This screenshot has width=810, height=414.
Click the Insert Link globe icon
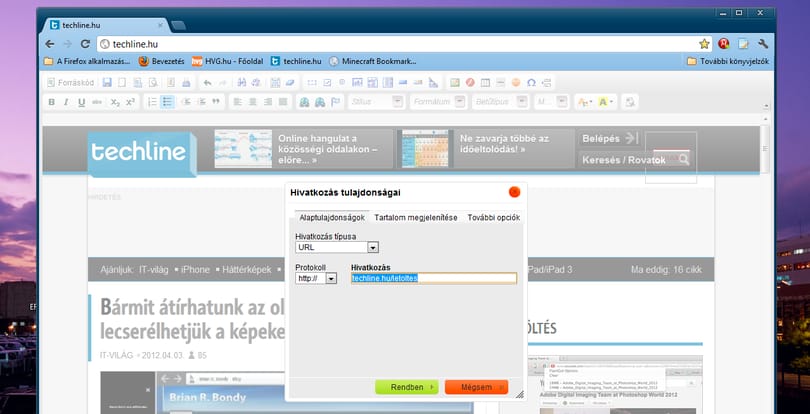[304, 102]
